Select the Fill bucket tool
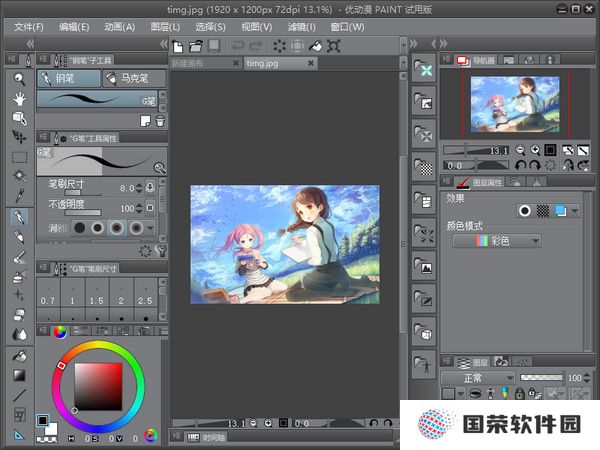This screenshot has height=450, width=600. point(19,356)
